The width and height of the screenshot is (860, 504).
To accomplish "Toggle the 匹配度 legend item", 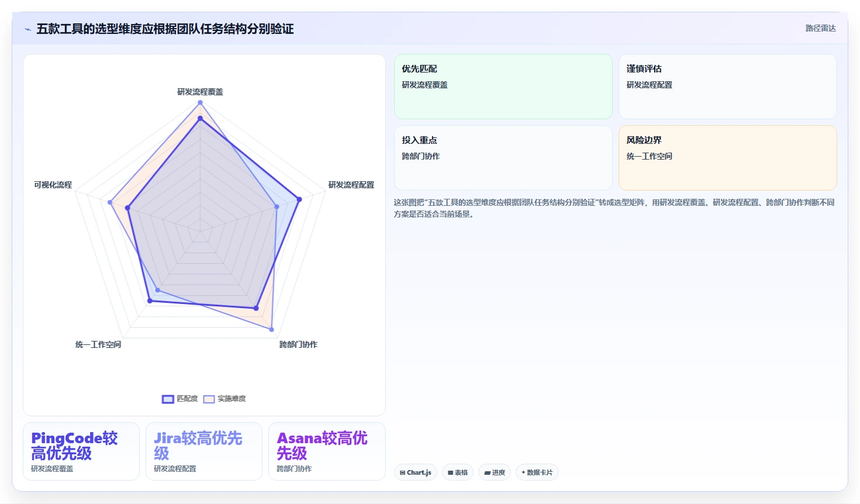I will click(x=180, y=399).
